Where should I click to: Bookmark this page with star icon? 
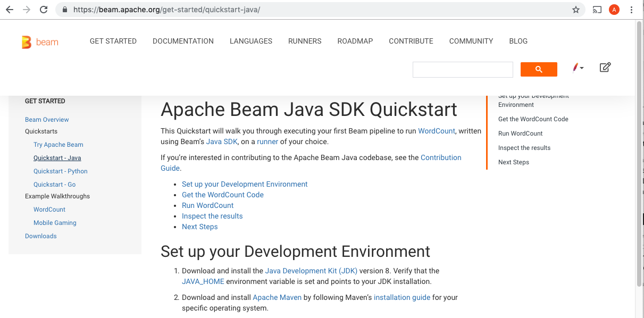pos(575,10)
